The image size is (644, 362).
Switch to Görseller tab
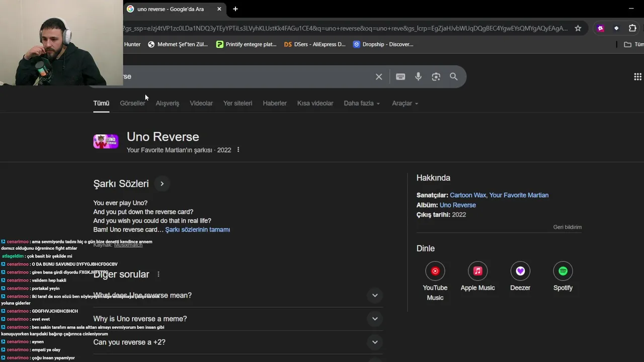click(132, 103)
